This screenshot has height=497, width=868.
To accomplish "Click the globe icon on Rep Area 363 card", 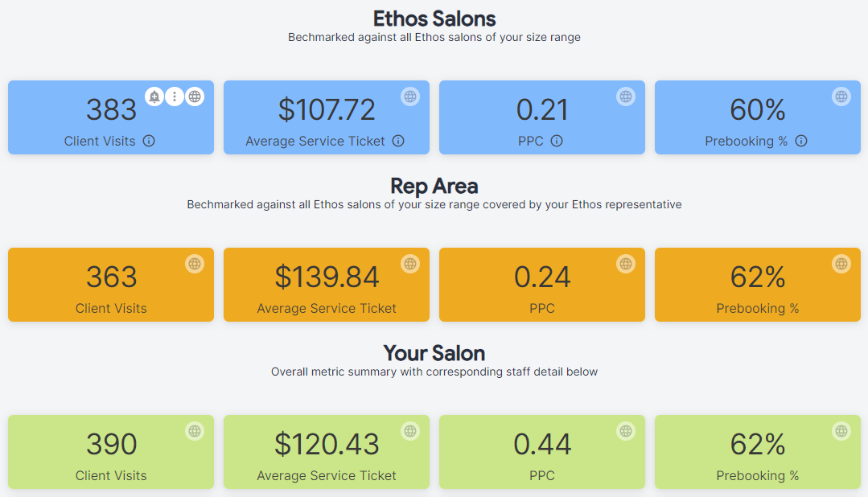I will 195,264.
